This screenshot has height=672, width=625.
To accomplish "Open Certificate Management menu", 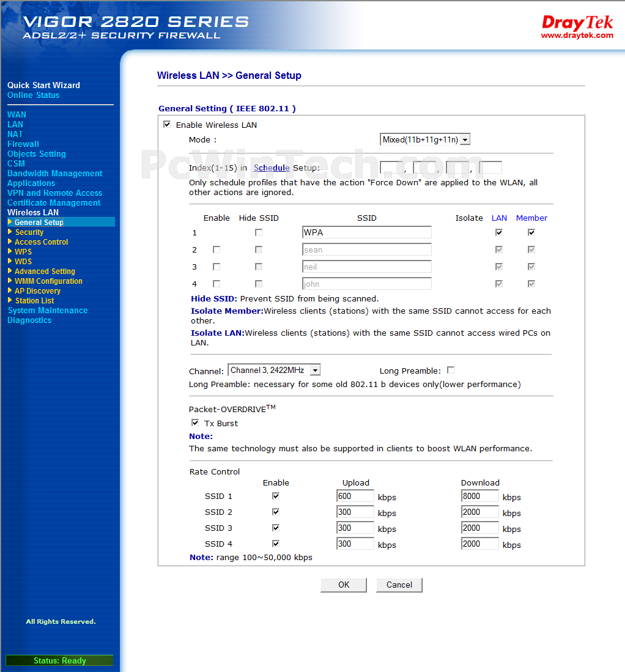I will tap(54, 203).
